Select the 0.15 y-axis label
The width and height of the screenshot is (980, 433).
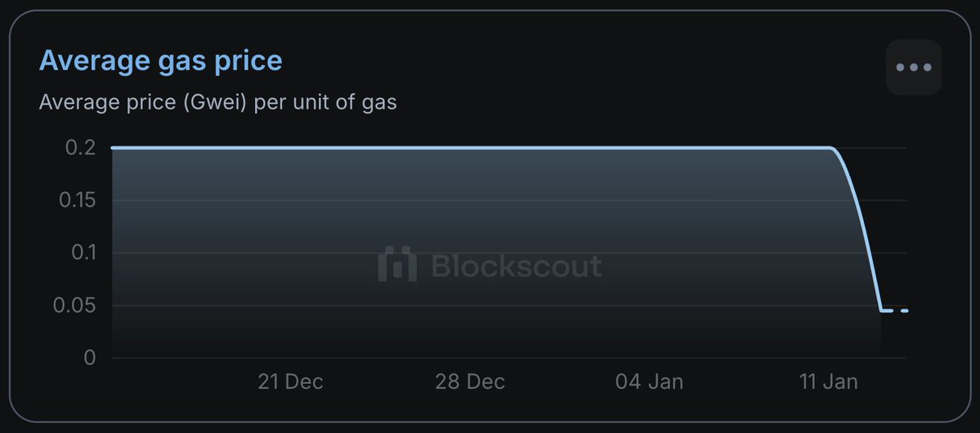pos(75,200)
